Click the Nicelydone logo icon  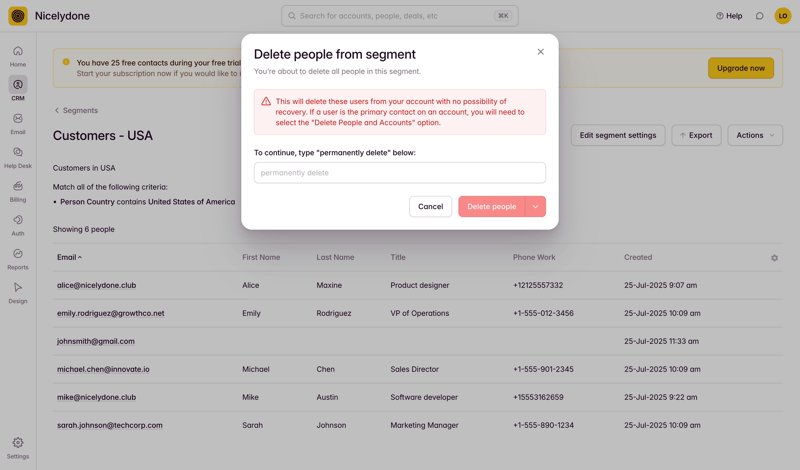(x=18, y=16)
